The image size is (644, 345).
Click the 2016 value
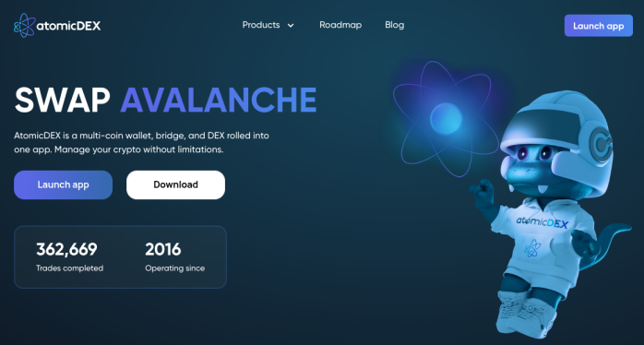163,249
